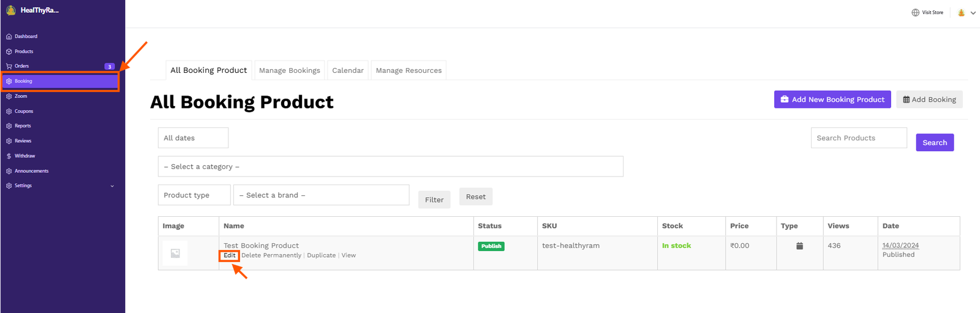
Task: Click the views count 436
Action: click(x=834, y=246)
